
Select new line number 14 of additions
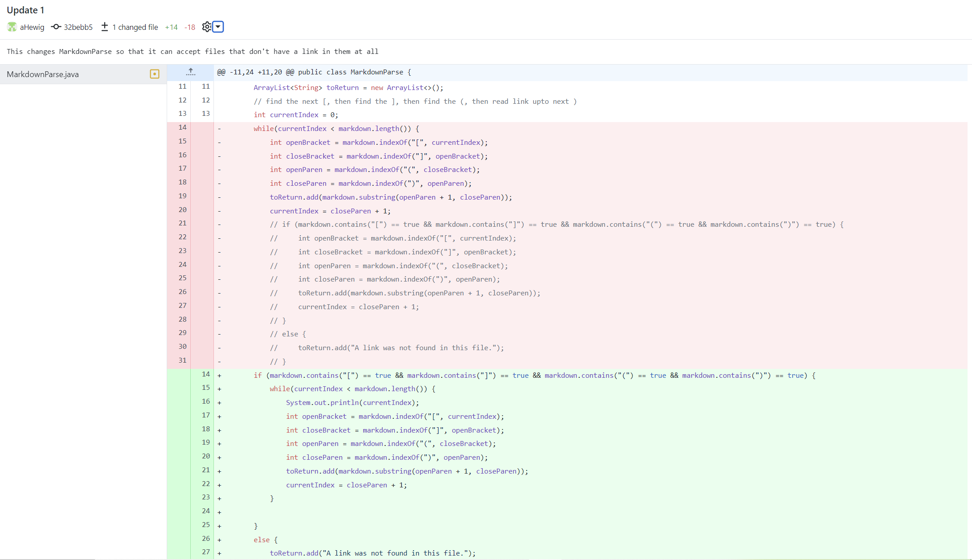(x=205, y=374)
